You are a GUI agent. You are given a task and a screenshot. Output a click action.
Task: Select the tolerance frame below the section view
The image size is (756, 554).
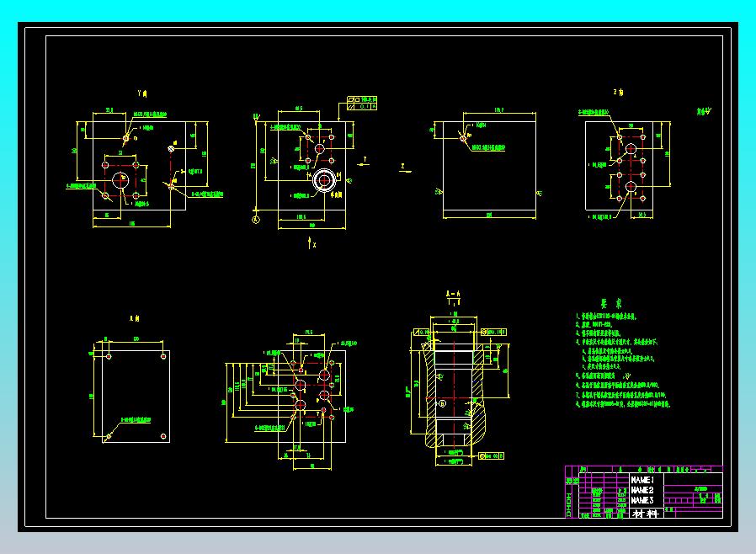coord(492,455)
